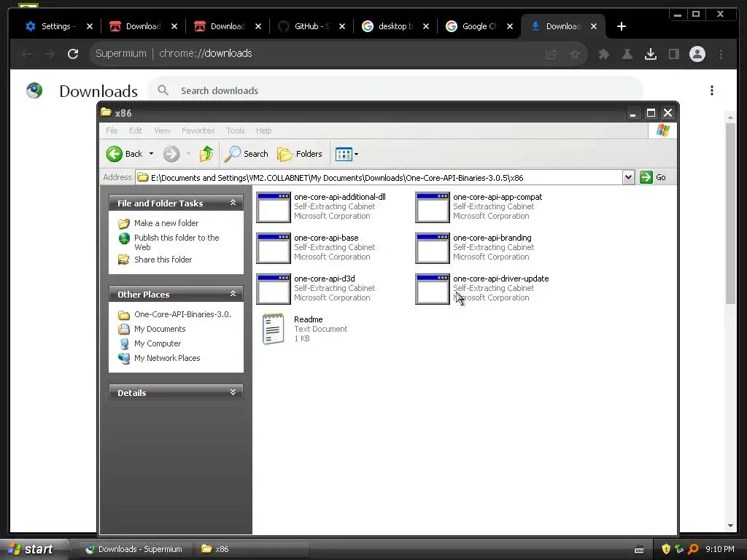
Task: Bookmark this page with star icon
Action: point(575,54)
